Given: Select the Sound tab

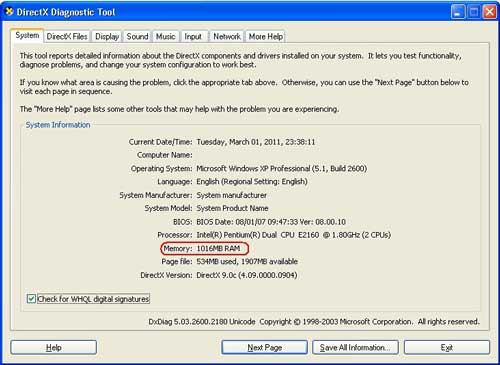Looking at the screenshot, I should point(137,36).
